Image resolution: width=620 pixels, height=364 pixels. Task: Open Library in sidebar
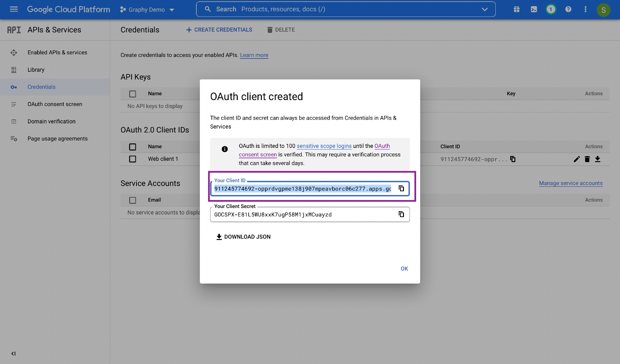(36, 70)
